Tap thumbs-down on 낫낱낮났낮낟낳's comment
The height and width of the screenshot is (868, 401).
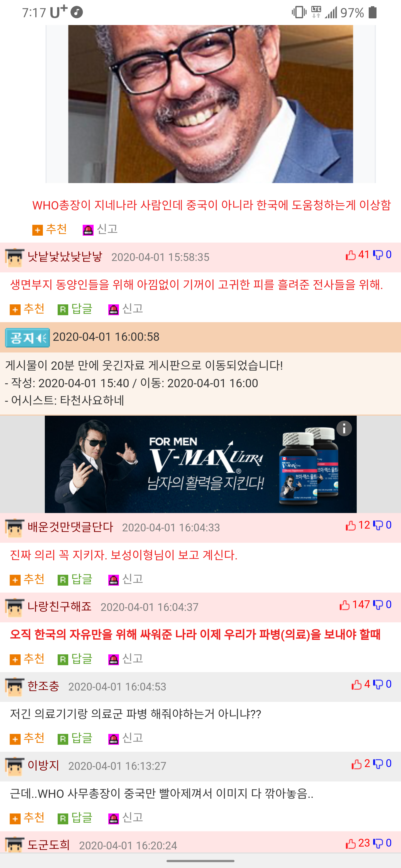point(378,255)
